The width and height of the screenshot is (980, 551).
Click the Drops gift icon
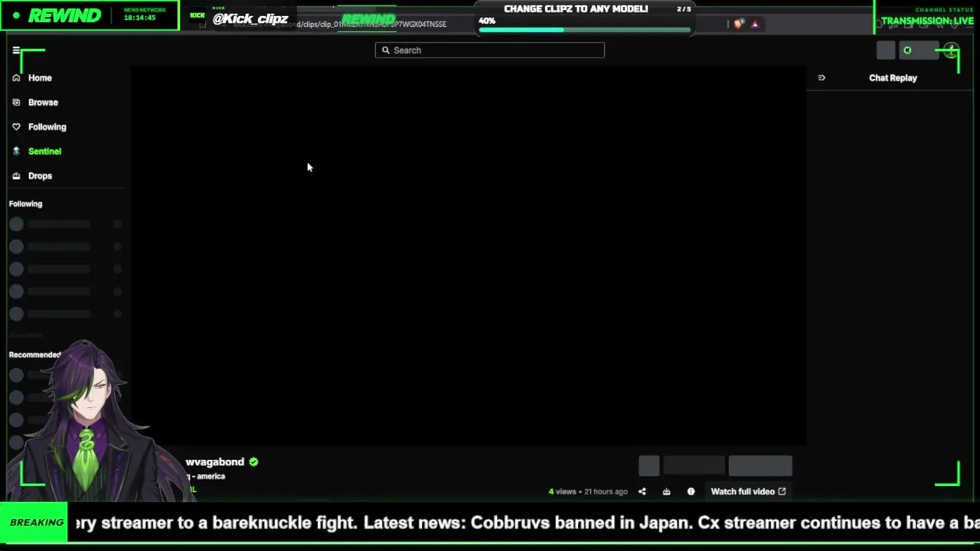click(x=16, y=176)
